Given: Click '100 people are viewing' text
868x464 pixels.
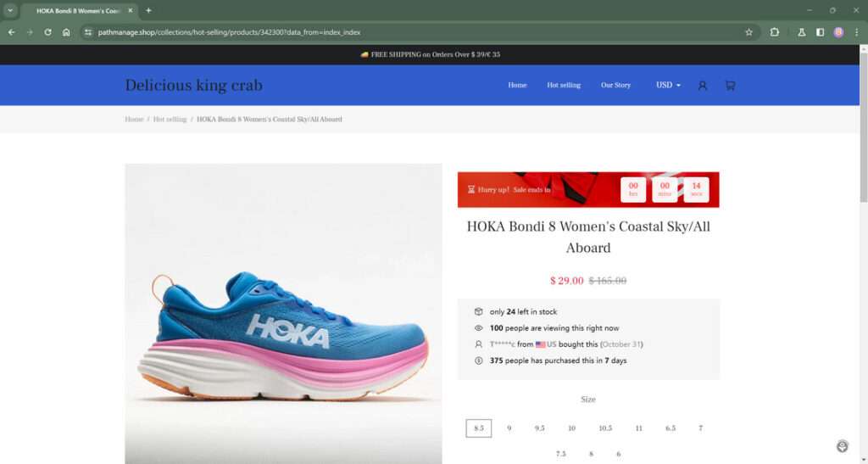Looking at the screenshot, I should pos(554,327).
